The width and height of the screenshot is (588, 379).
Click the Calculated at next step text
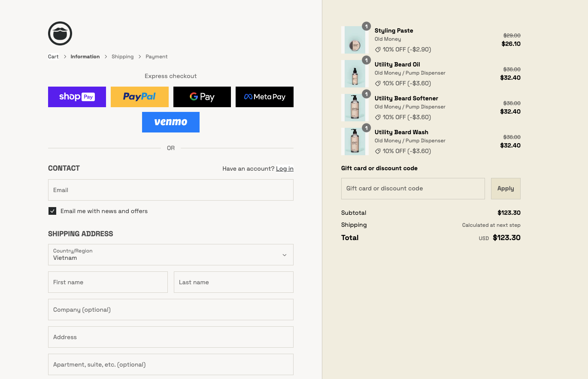click(491, 225)
